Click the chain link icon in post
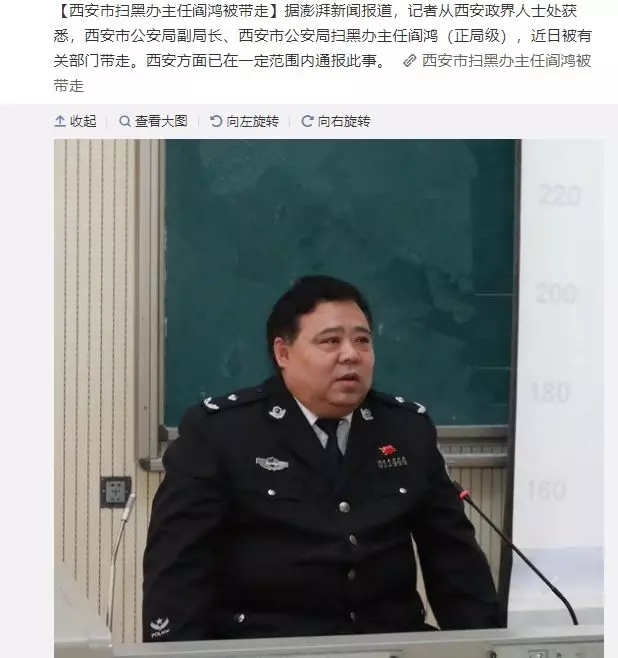618x658 pixels. pos(409,61)
